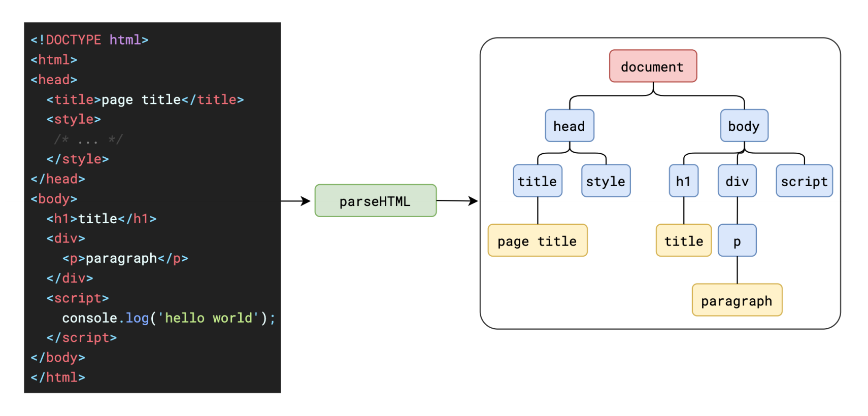Image resolution: width=868 pixels, height=416 pixels.
Task: Click the DOCTYPE html line in code
Action: coord(89,40)
